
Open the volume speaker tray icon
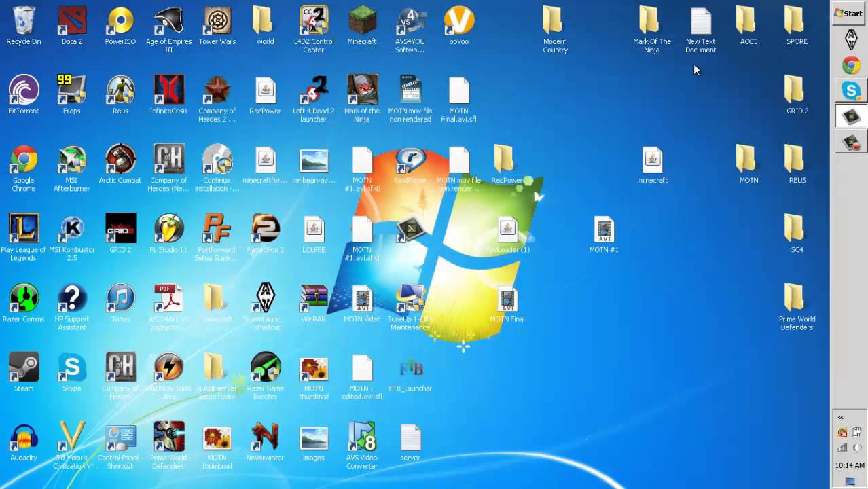coord(856,448)
